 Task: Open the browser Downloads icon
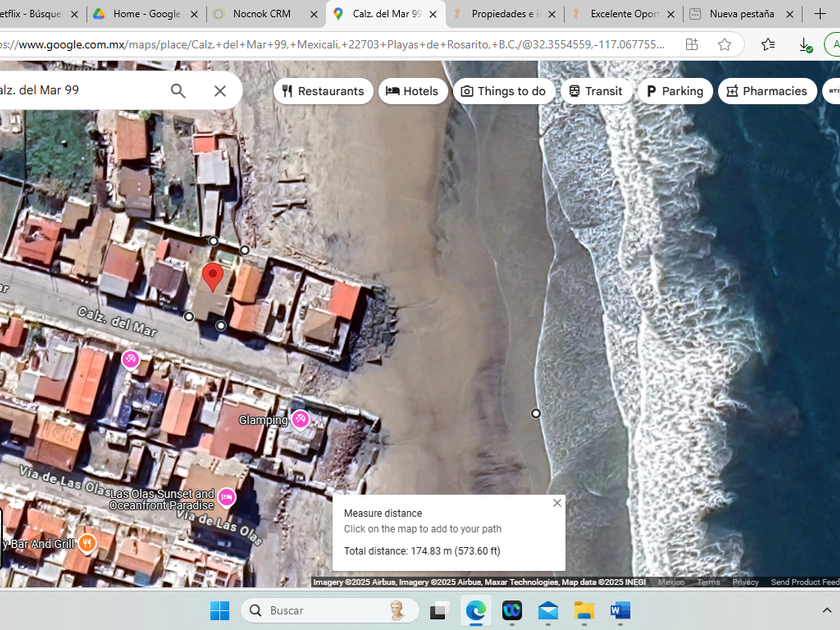805,45
